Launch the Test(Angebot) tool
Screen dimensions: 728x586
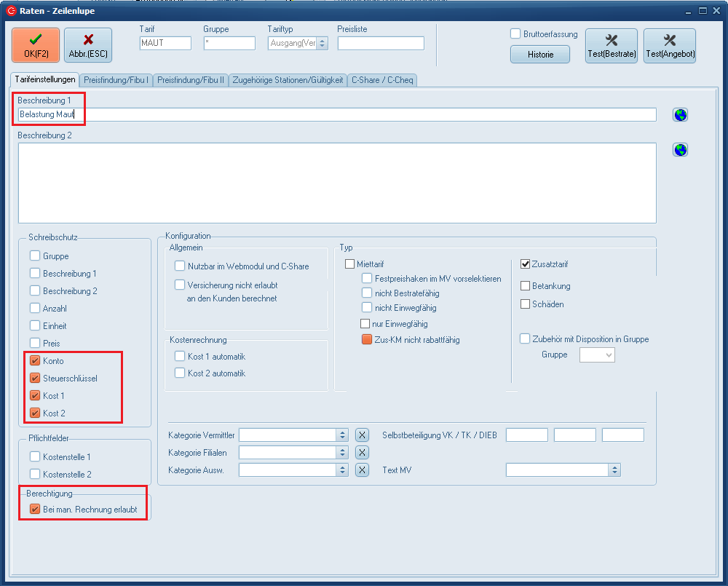[x=669, y=46]
